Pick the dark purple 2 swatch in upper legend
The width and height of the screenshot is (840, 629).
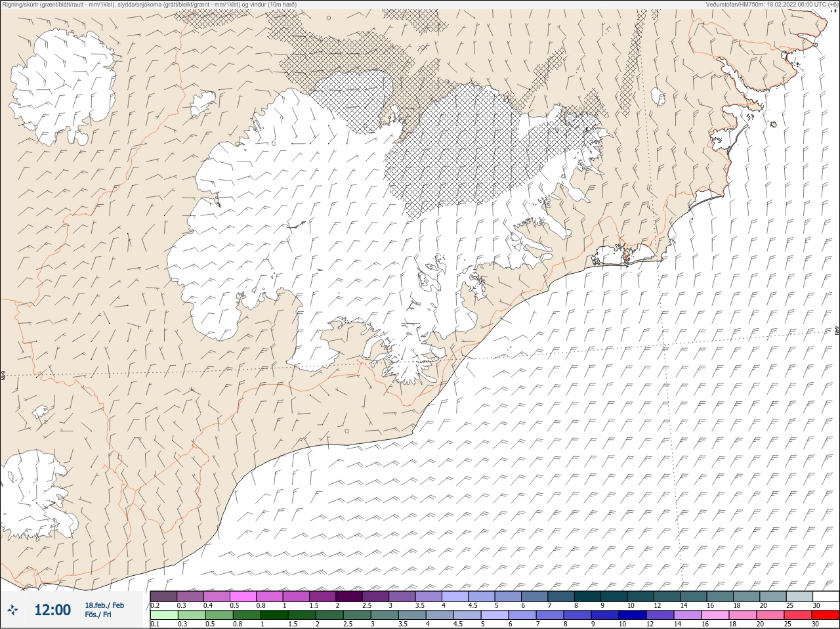(x=349, y=596)
